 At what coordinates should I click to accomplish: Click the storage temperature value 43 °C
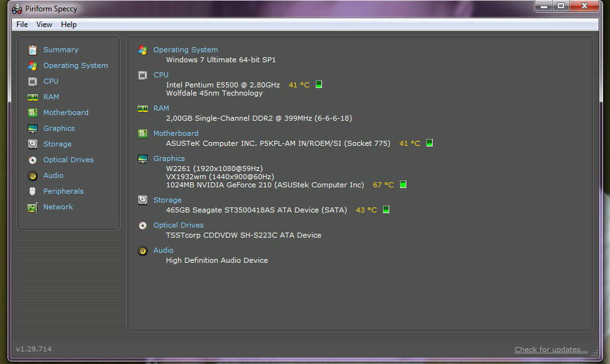point(367,210)
